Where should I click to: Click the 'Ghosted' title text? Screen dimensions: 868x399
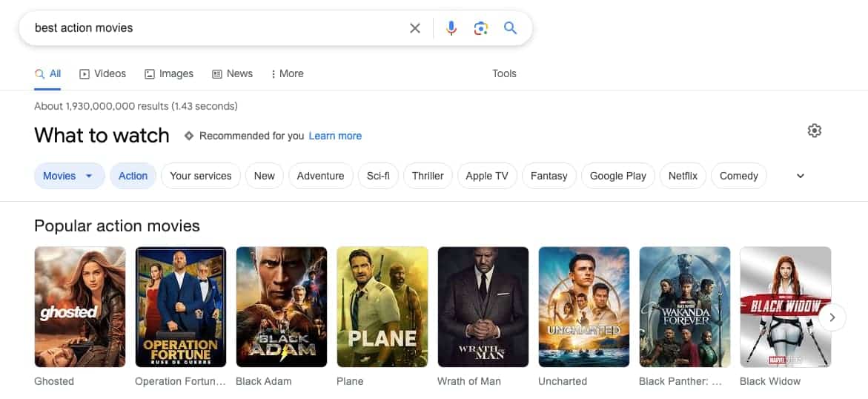click(53, 381)
